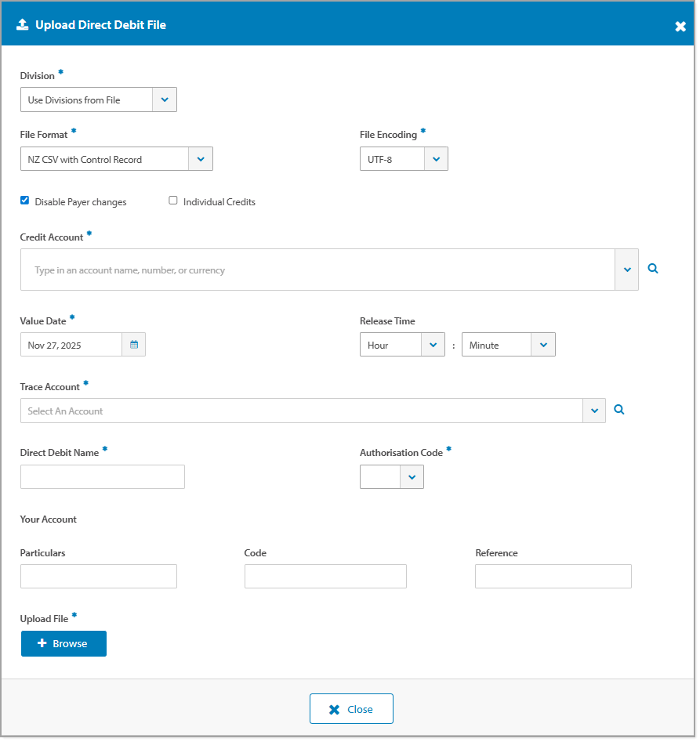The width and height of the screenshot is (700, 742).
Task: Click the dismiss X in the top-right corner
Action: [x=680, y=25]
